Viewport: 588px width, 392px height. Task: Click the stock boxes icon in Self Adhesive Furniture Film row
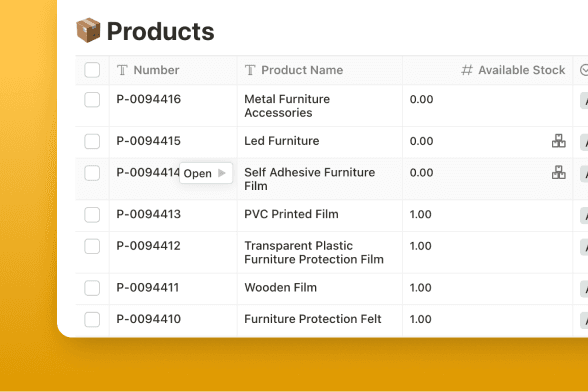pos(559,173)
